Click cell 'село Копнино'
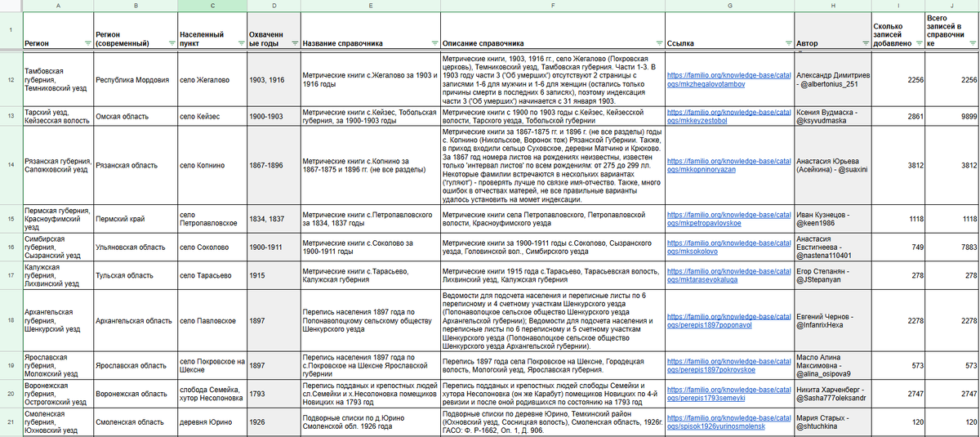Viewport: 980px width, 437px height. [x=212, y=165]
